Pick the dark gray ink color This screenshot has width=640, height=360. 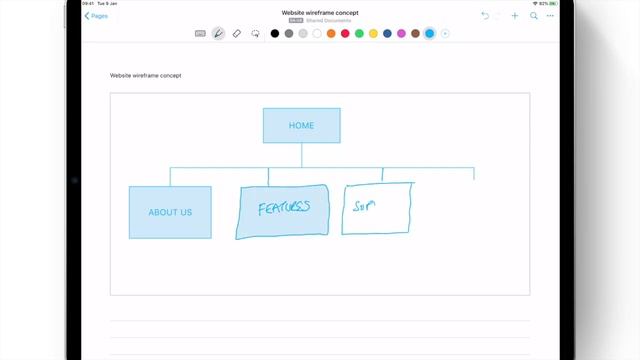click(x=289, y=33)
